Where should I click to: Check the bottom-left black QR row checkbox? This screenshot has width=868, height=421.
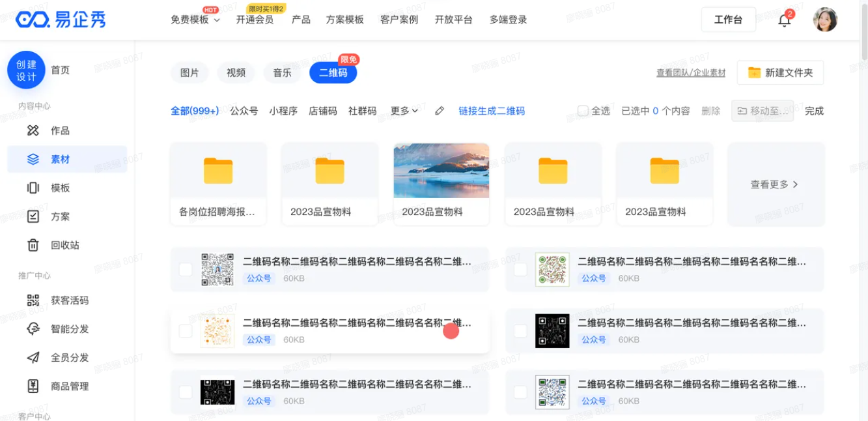(x=186, y=392)
